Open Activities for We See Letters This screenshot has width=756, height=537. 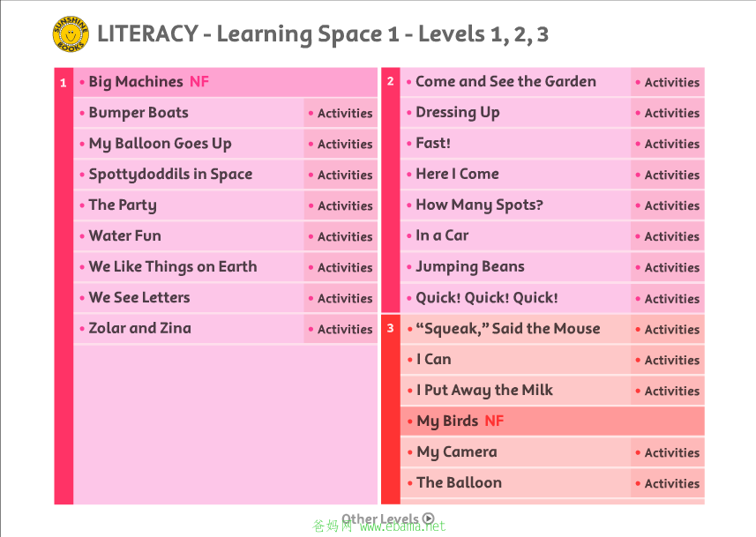(341, 298)
